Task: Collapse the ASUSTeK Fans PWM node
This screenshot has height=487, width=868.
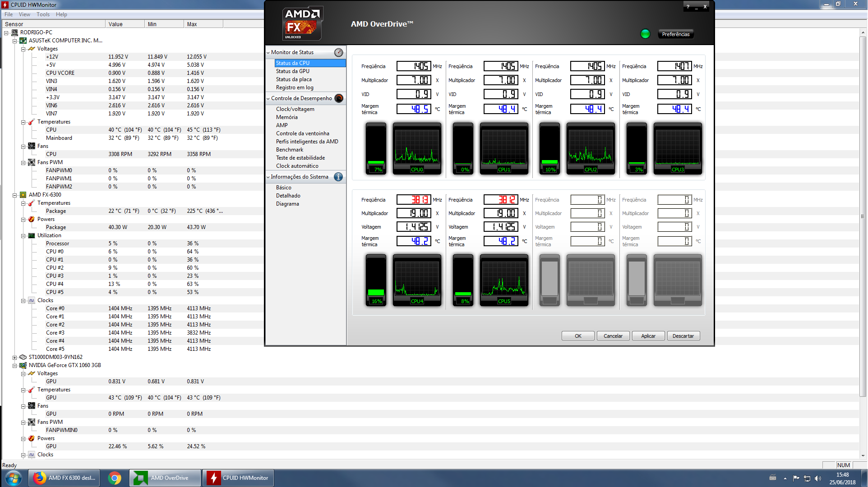Action: pos(23,162)
